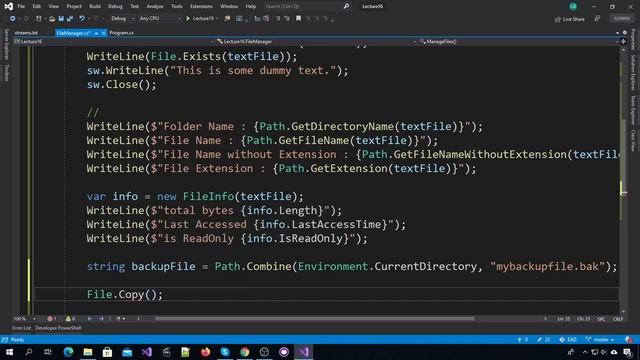Open the Lecture16 project navigation dropdown
The image size is (640, 360).
pos(113,42)
